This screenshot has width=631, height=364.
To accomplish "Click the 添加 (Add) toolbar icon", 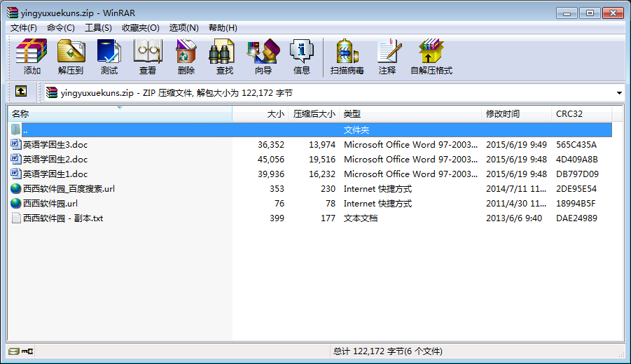I will [32, 52].
